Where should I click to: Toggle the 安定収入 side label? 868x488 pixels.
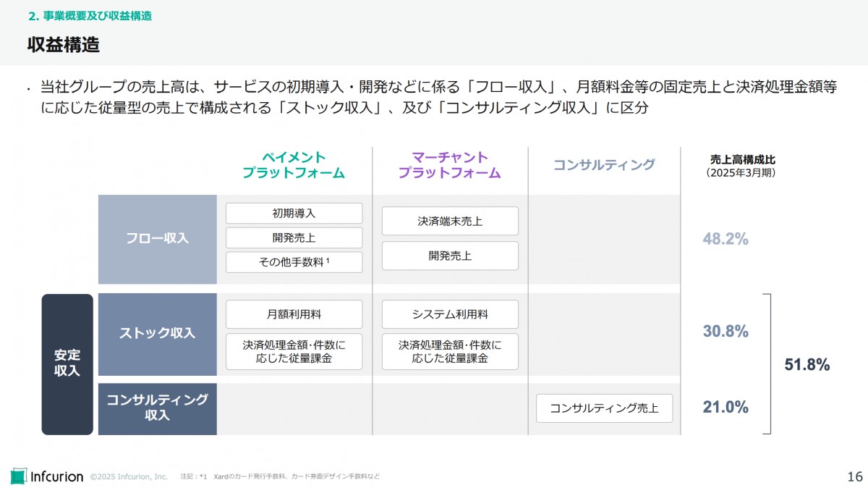coord(67,363)
